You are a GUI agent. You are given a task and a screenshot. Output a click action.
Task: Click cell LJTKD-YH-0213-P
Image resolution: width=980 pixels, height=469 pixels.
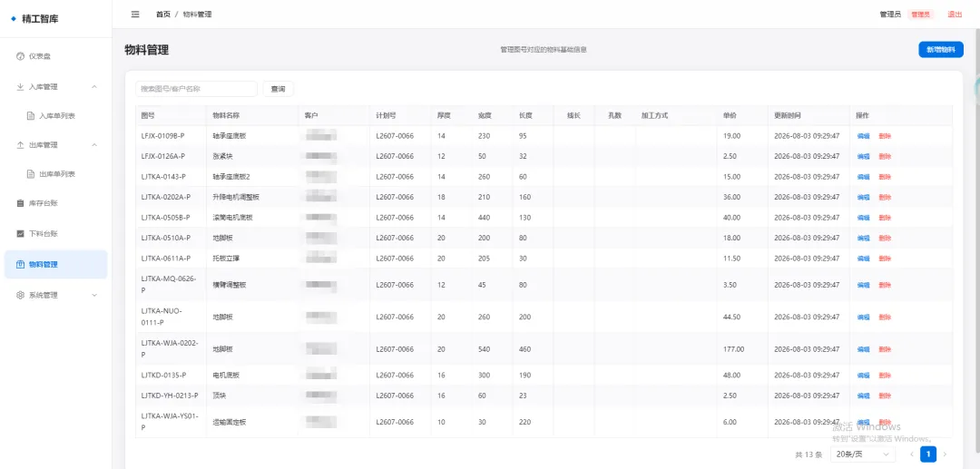(x=170, y=396)
